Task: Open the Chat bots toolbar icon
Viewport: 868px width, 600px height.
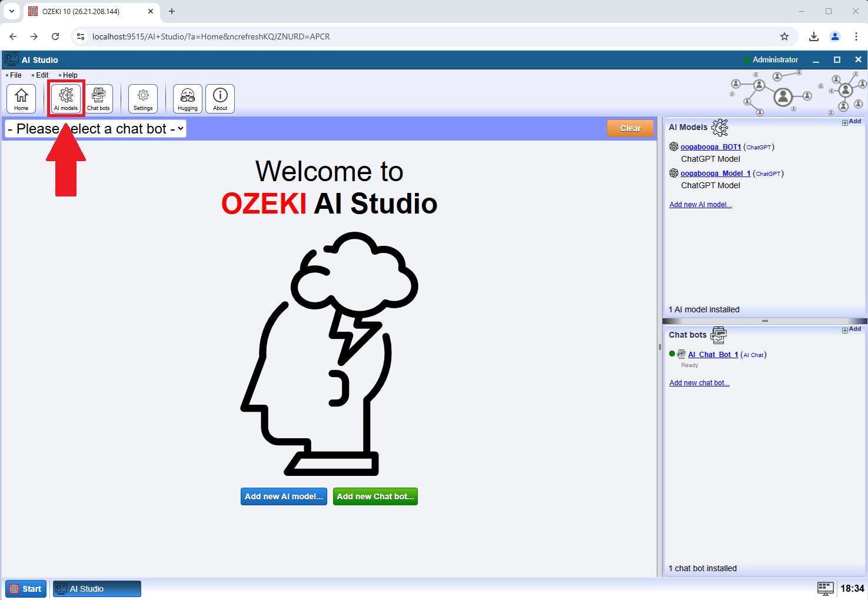Action: (x=98, y=98)
